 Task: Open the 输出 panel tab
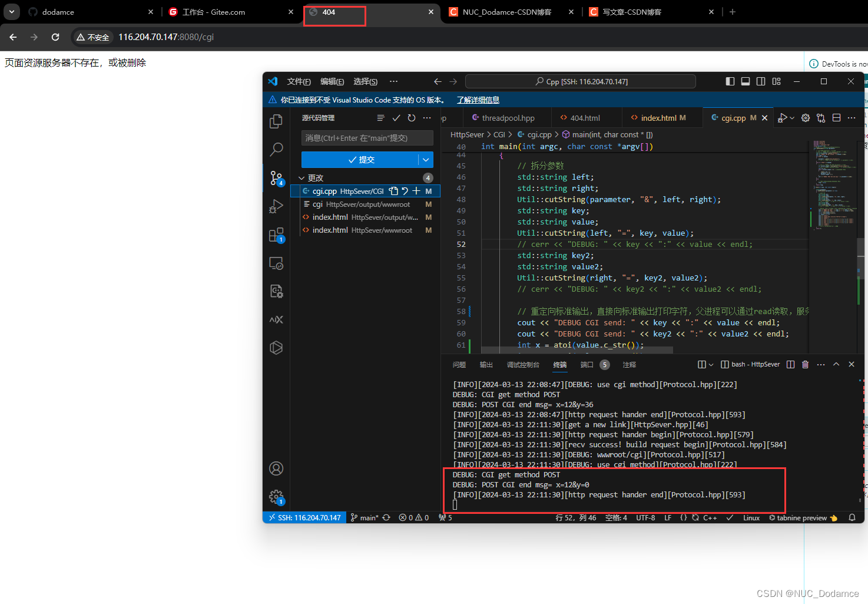(x=486, y=365)
